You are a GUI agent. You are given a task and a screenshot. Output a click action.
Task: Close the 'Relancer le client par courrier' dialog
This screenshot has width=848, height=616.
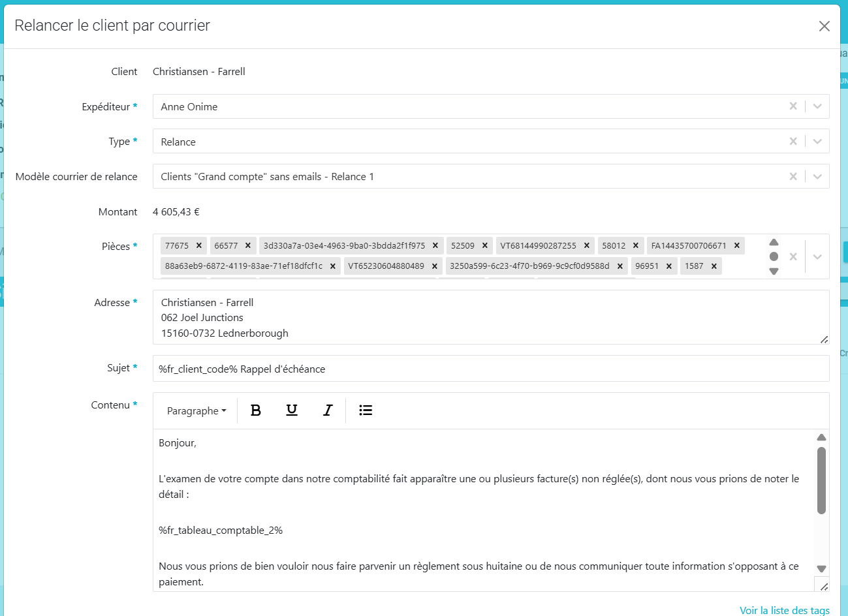824,26
